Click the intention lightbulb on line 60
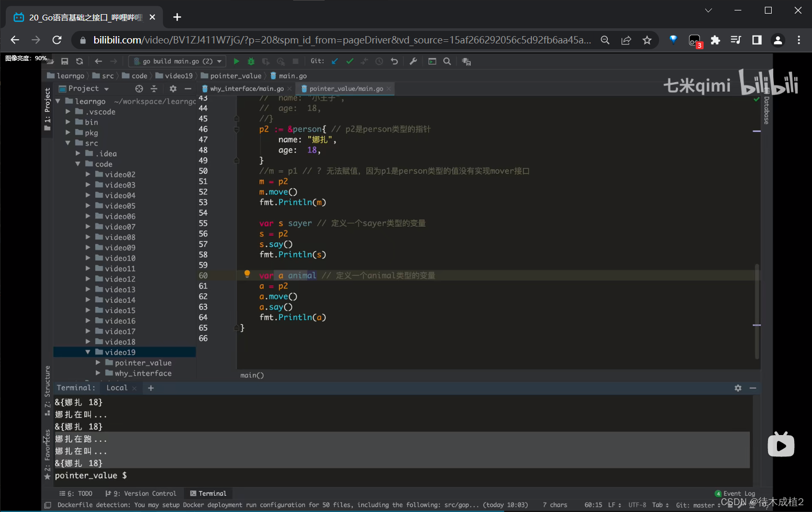812x512 pixels. click(x=247, y=274)
